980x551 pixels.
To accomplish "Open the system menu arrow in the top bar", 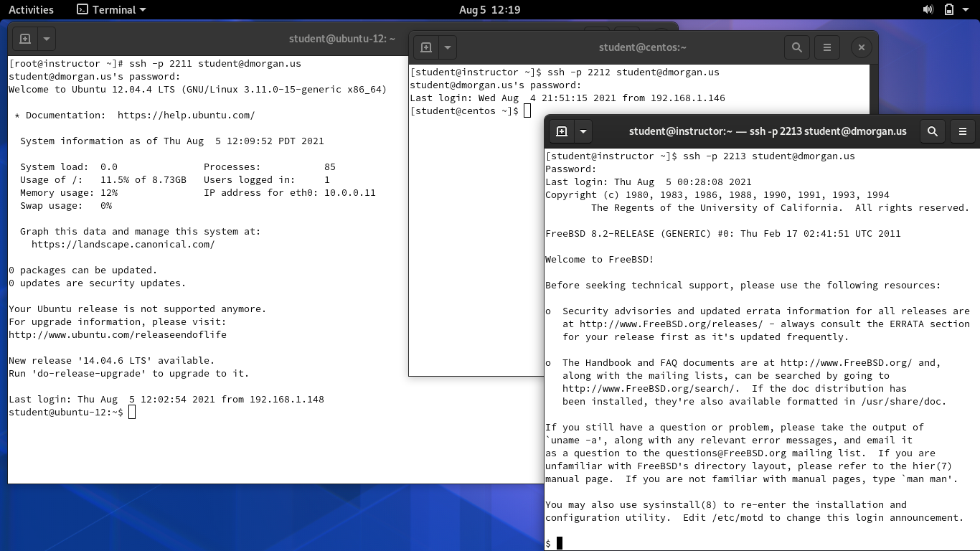I will click(967, 10).
